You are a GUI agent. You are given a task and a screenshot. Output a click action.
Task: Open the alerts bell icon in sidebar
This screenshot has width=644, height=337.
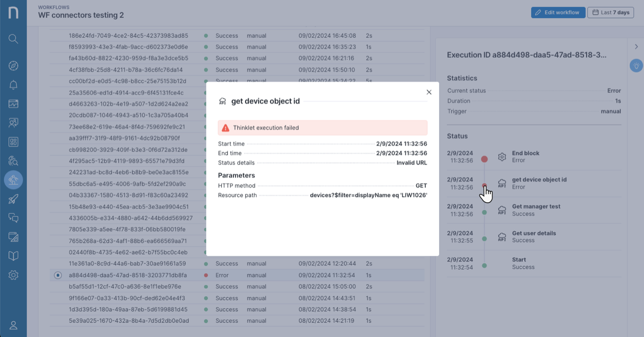pyautogui.click(x=14, y=85)
